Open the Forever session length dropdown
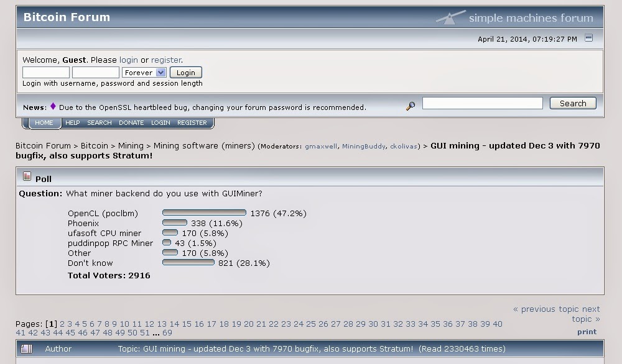The image size is (622, 364). [144, 73]
